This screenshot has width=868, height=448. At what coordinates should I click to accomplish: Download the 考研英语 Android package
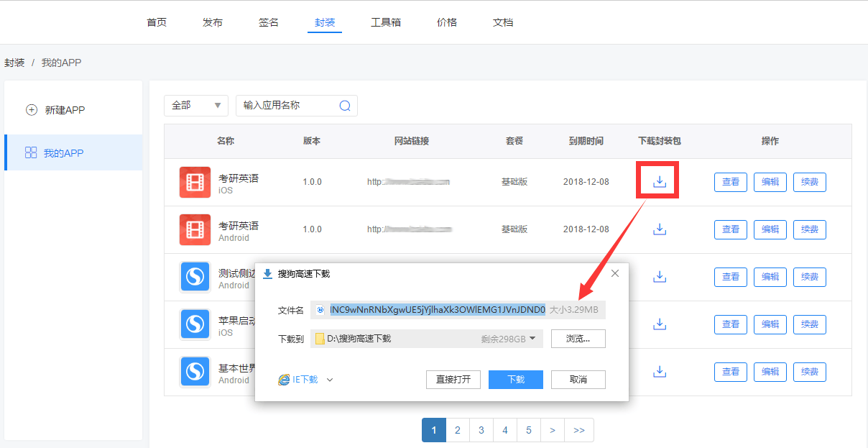tap(660, 229)
